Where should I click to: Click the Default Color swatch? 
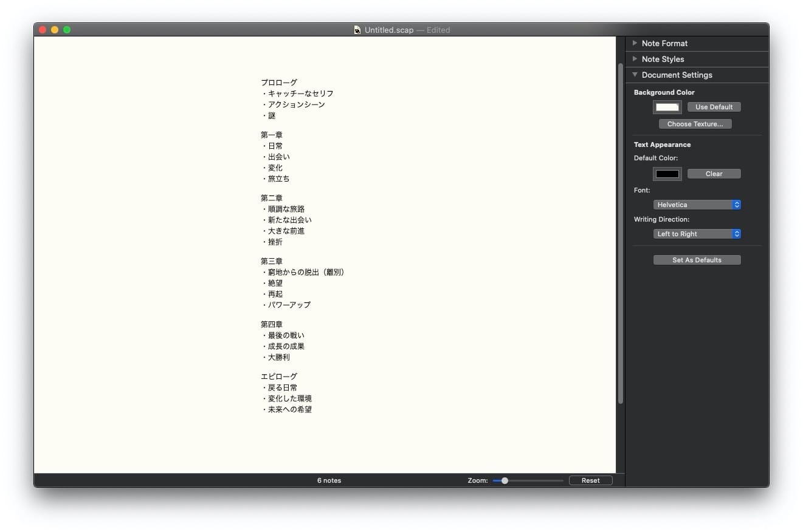[667, 174]
